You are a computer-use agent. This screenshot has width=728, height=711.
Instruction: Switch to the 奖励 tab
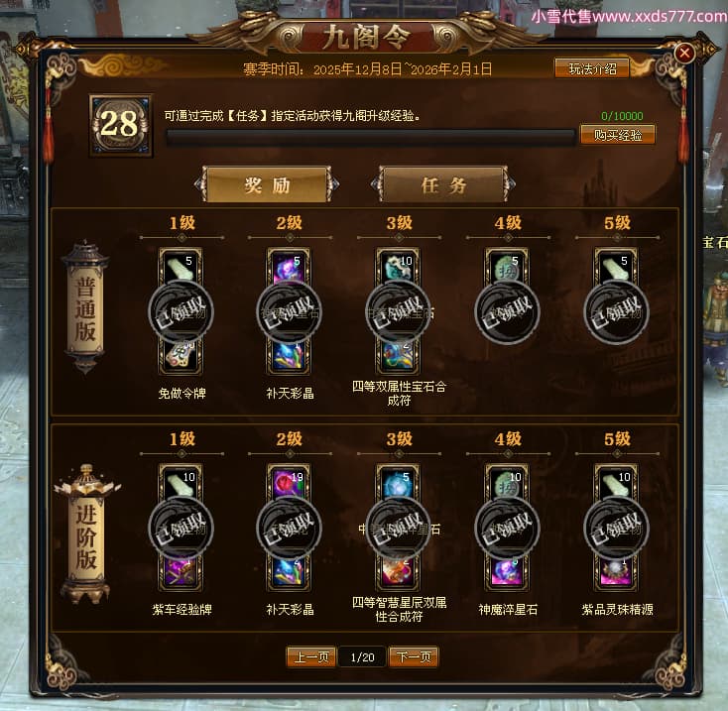[x=267, y=185]
